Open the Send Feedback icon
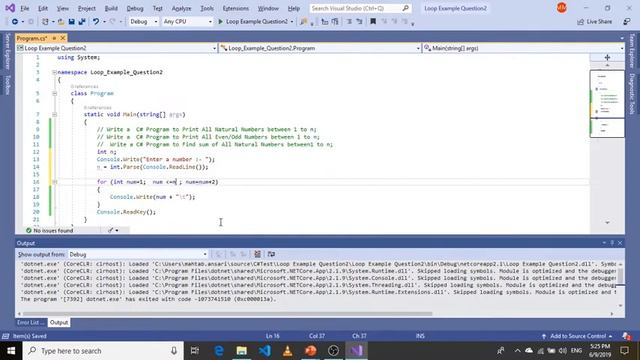 (x=627, y=22)
